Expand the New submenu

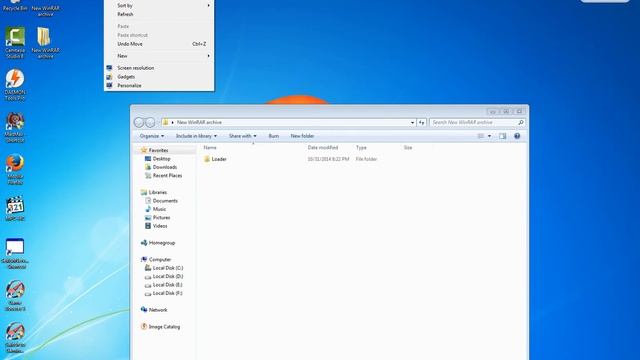coord(159,56)
